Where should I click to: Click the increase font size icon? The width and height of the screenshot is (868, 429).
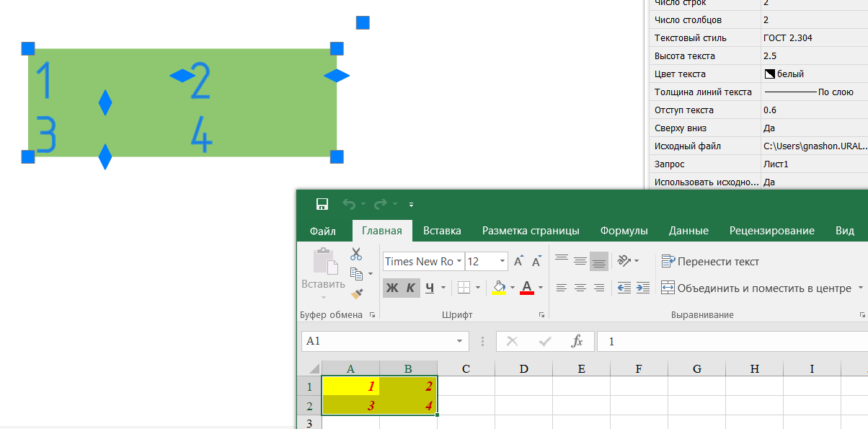[518, 262]
